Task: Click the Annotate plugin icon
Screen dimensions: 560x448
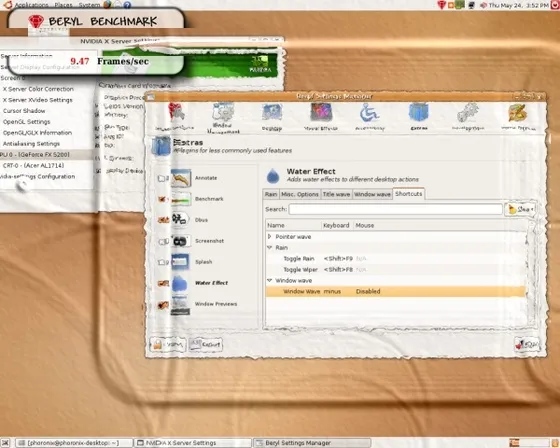Action: tap(181, 178)
